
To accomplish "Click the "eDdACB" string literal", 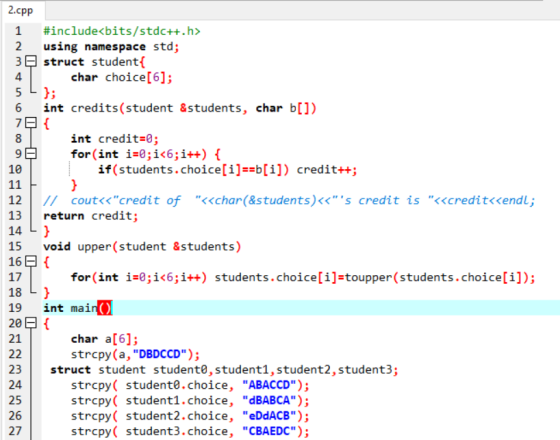I will (x=269, y=415).
